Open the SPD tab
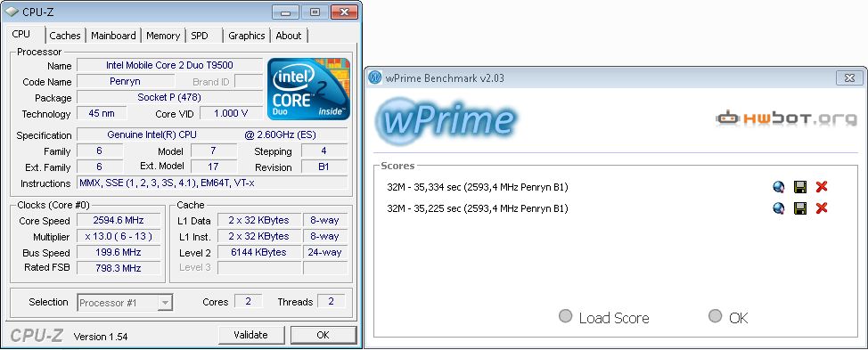The height and width of the screenshot is (350, 868). pos(200,36)
